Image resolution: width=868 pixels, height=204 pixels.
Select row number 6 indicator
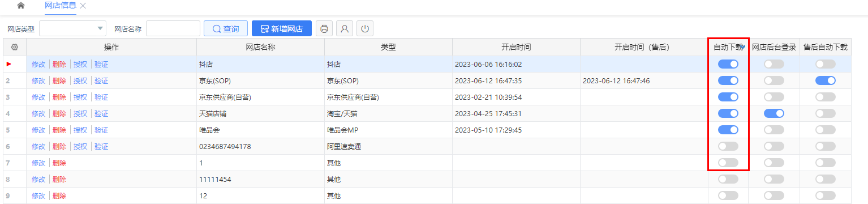(15, 147)
